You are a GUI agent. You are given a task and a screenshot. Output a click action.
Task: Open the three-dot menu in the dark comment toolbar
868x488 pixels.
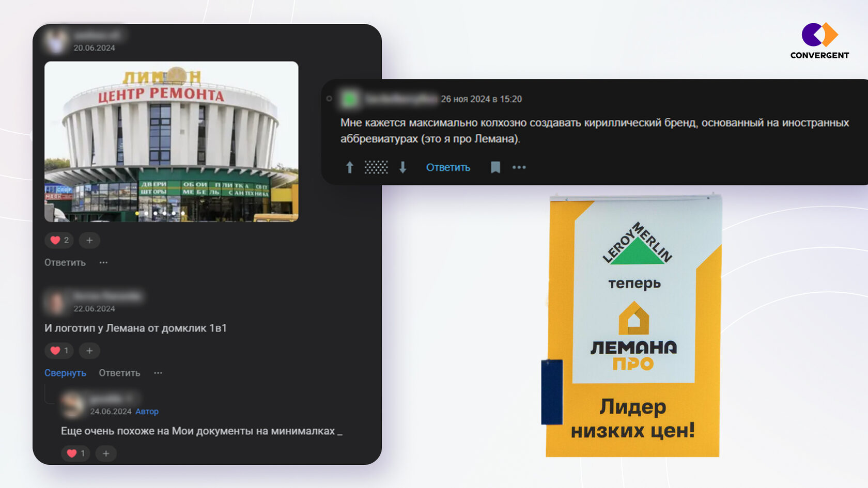click(x=519, y=167)
